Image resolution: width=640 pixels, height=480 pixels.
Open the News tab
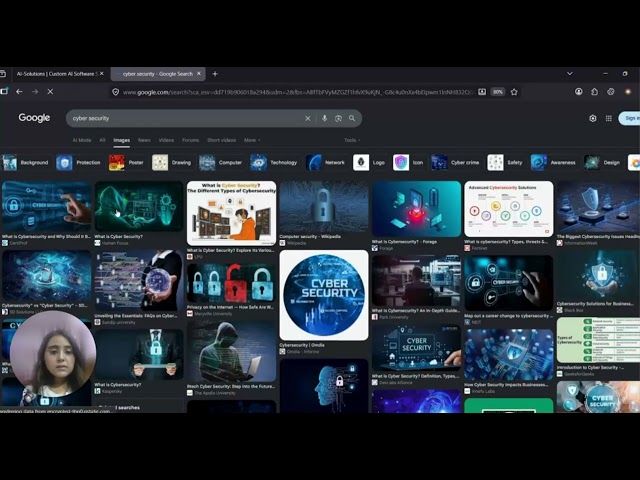[x=144, y=140]
